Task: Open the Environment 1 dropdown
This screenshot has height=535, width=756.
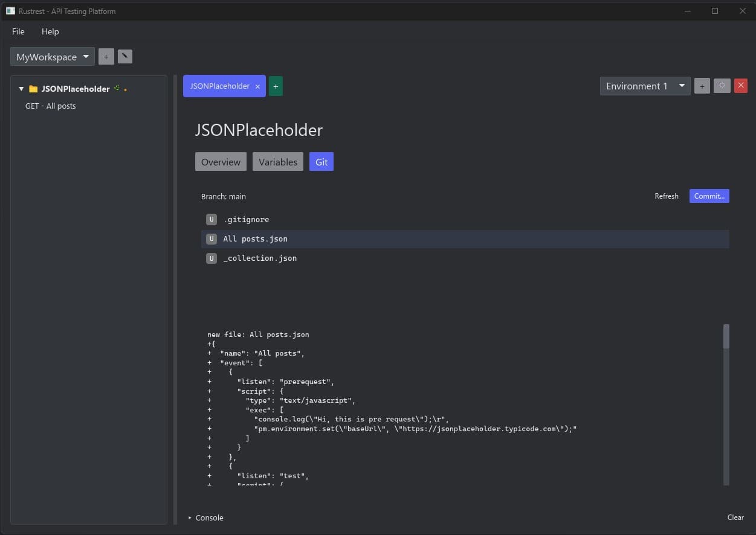Action: coord(645,86)
